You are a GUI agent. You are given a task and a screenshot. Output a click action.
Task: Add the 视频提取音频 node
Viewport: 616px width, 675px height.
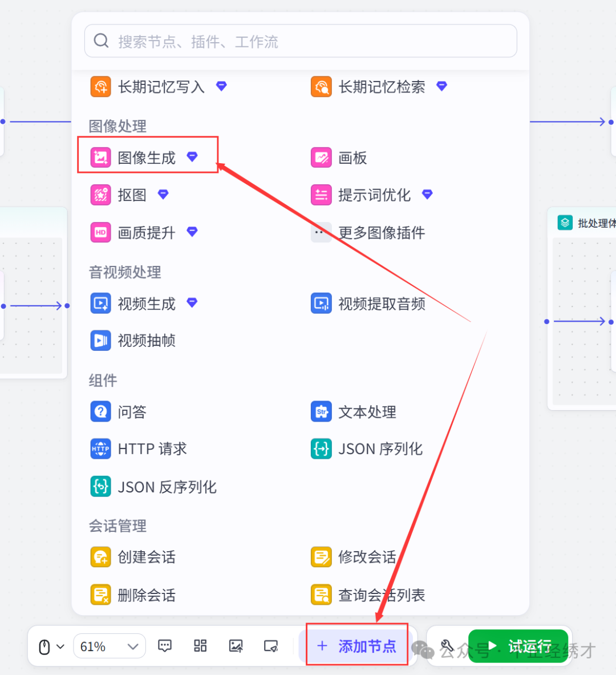pos(368,304)
